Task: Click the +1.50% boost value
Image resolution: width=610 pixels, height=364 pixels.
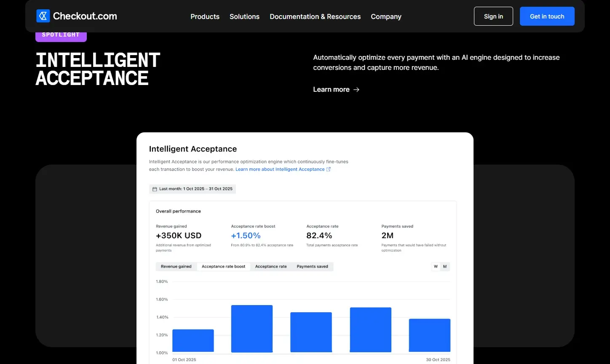Action: point(246,236)
